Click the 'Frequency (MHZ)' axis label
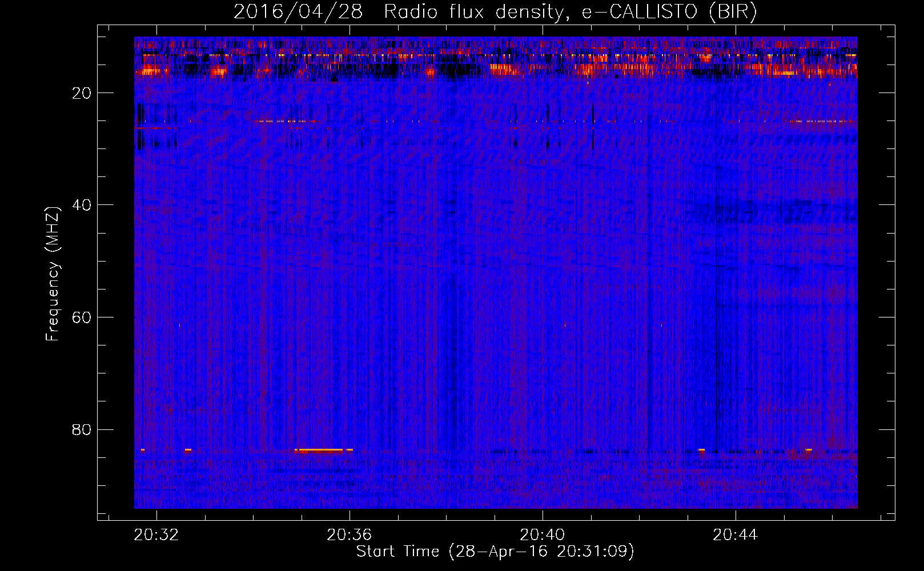 (x=53, y=274)
